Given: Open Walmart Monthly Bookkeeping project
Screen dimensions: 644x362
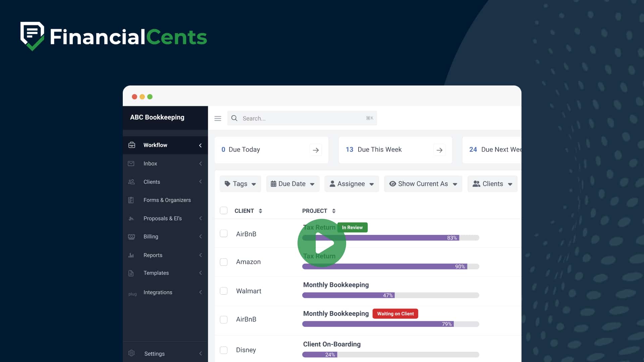Looking at the screenshot, I should pyautogui.click(x=336, y=285).
